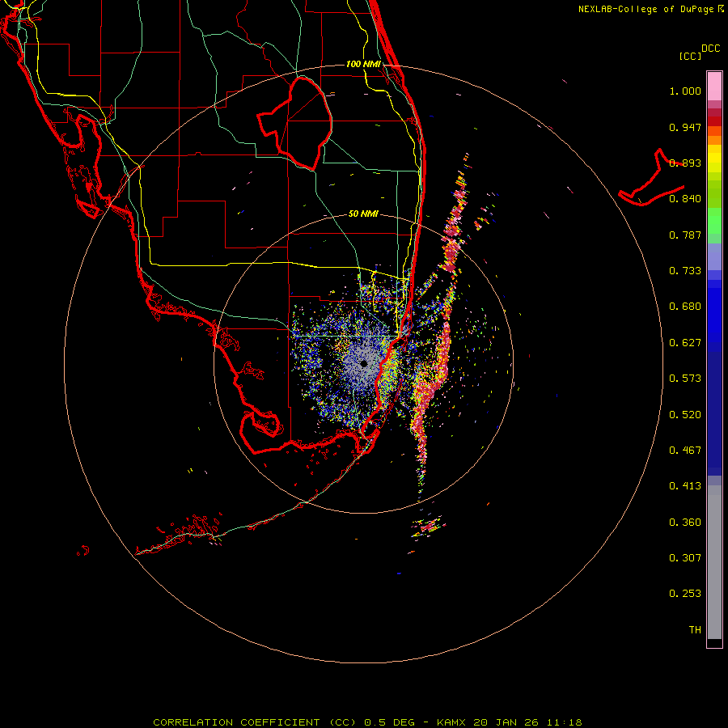Image resolution: width=728 pixels, height=728 pixels.
Task: Click the 0.733 legend value
Action: pyautogui.click(x=685, y=271)
